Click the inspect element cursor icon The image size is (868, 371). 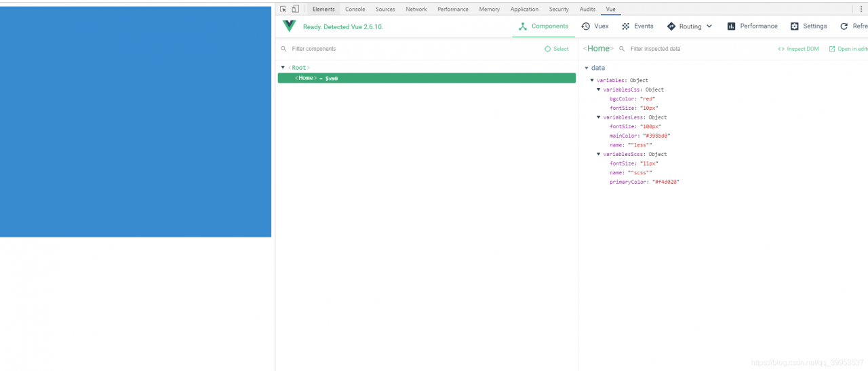pos(283,9)
